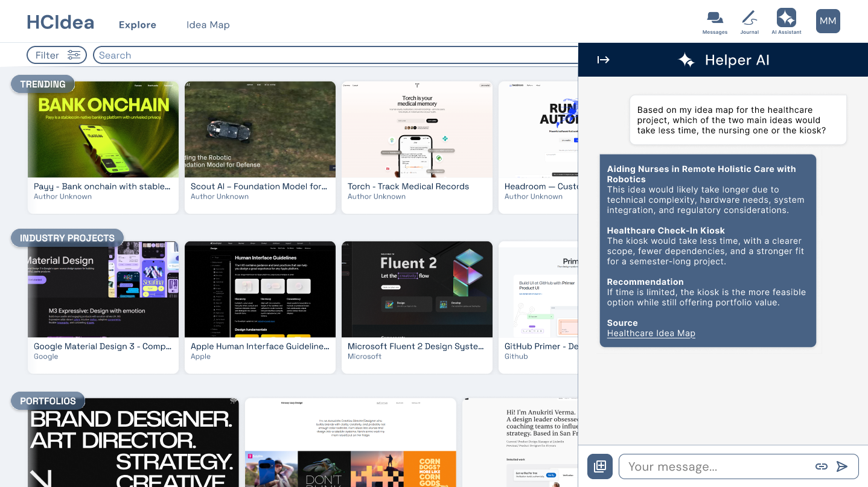Image resolution: width=868 pixels, height=487 pixels.
Task: Collapse the Helper AI panel arrow
Action: (603, 60)
